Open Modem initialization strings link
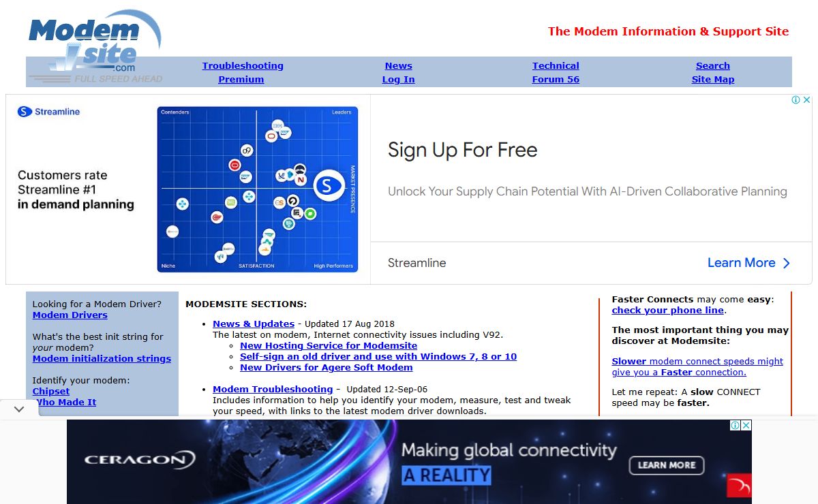This screenshot has height=504, width=818. click(102, 359)
